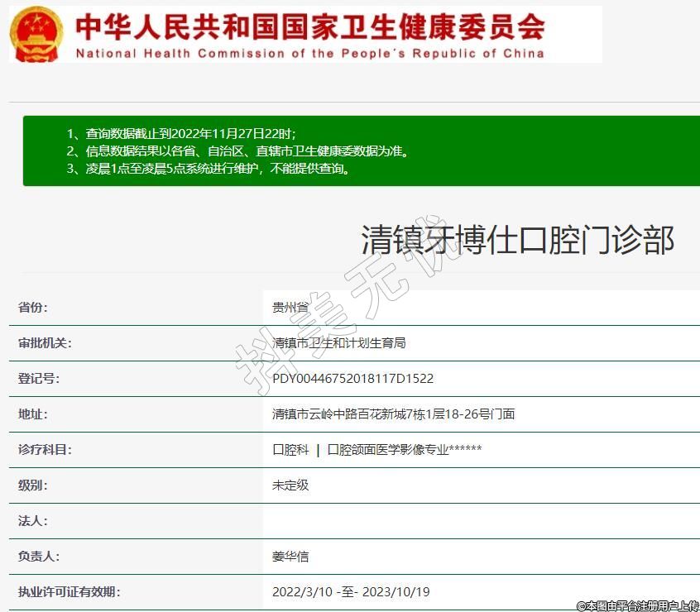Click the 诊疗科目 row label
Viewport: 700px width, 612px height.
click(x=45, y=450)
